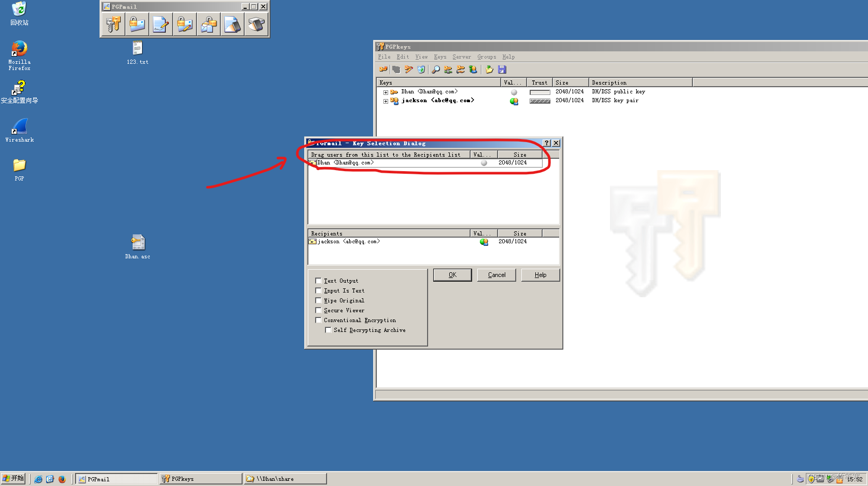Enable the Text Output checkbox
The image size is (868, 486).
click(319, 281)
